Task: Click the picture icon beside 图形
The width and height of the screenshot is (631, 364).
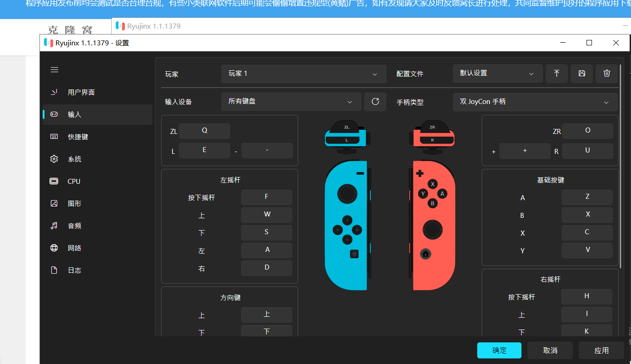Action: click(x=54, y=203)
